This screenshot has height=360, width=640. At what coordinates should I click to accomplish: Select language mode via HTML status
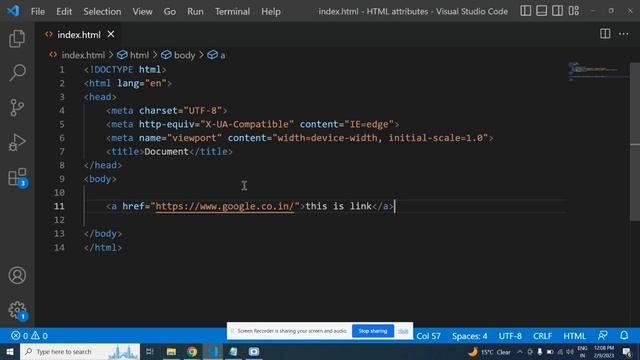[x=574, y=336]
